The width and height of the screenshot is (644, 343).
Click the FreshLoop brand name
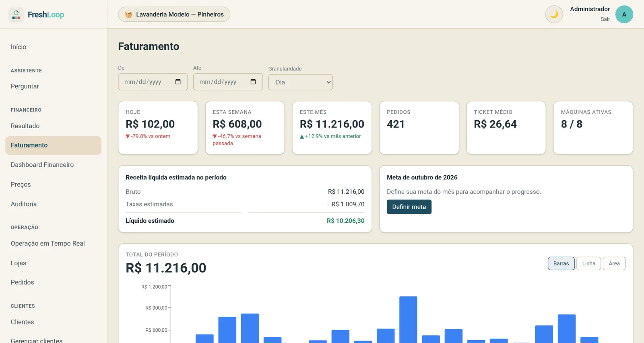[46, 15]
